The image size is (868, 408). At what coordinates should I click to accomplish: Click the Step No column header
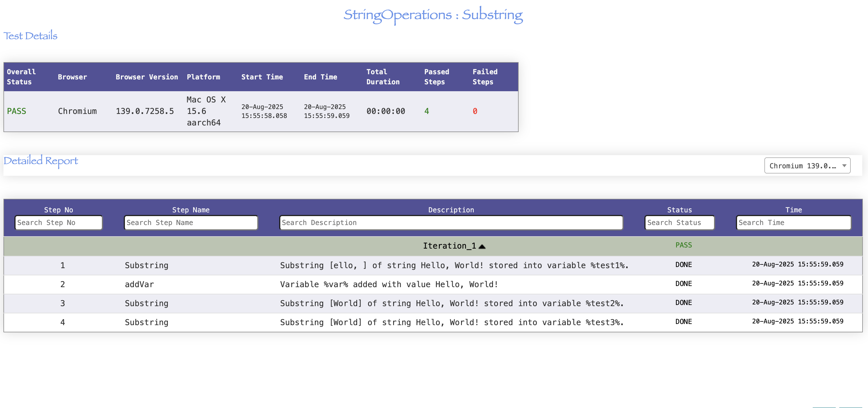click(58, 210)
